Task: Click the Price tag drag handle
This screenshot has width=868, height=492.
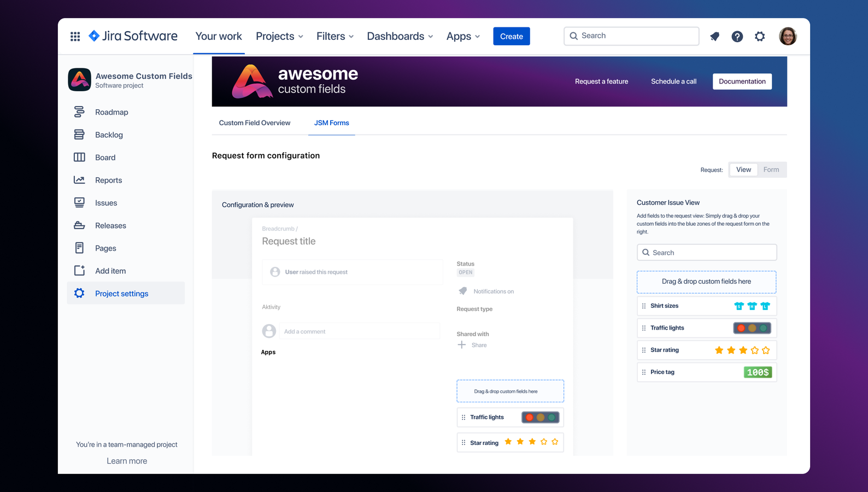Action: (x=644, y=372)
